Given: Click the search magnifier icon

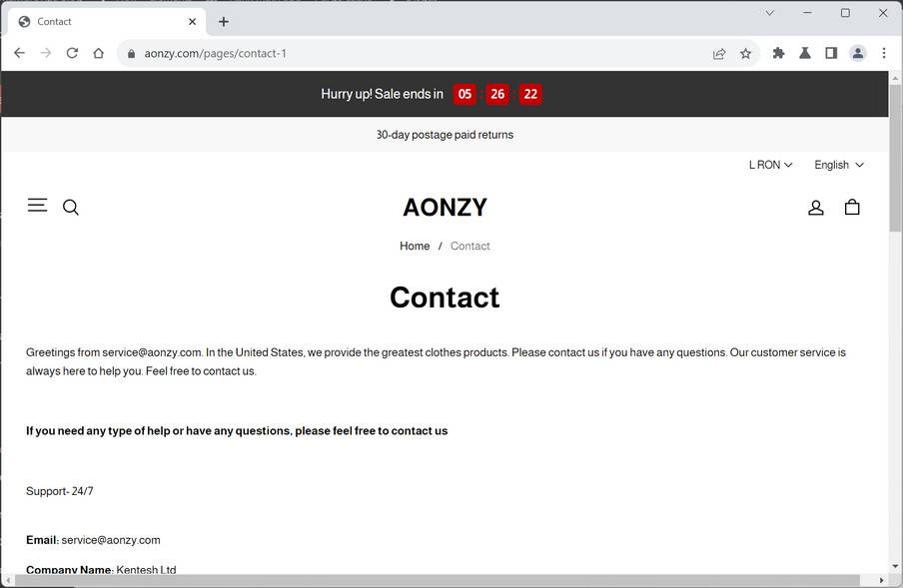Looking at the screenshot, I should click(x=71, y=208).
